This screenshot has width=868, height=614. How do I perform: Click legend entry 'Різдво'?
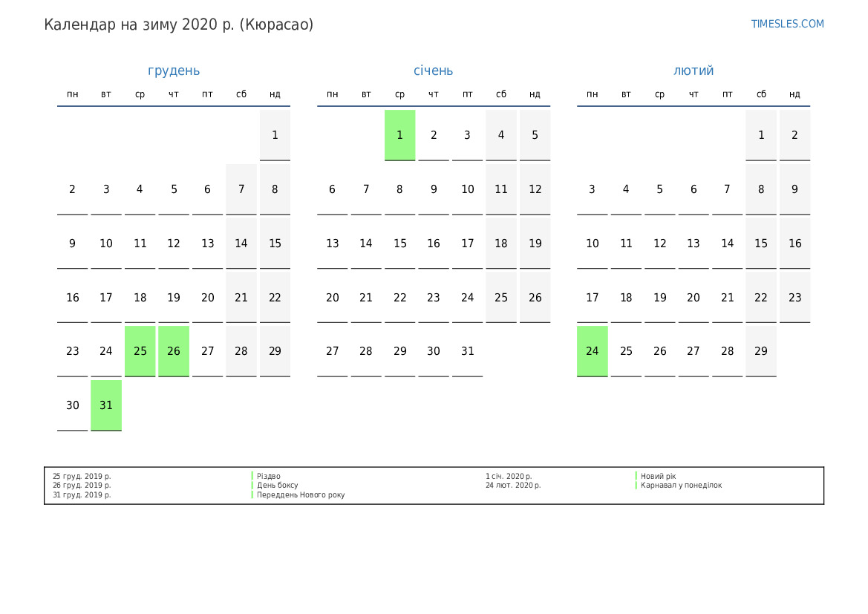(269, 476)
